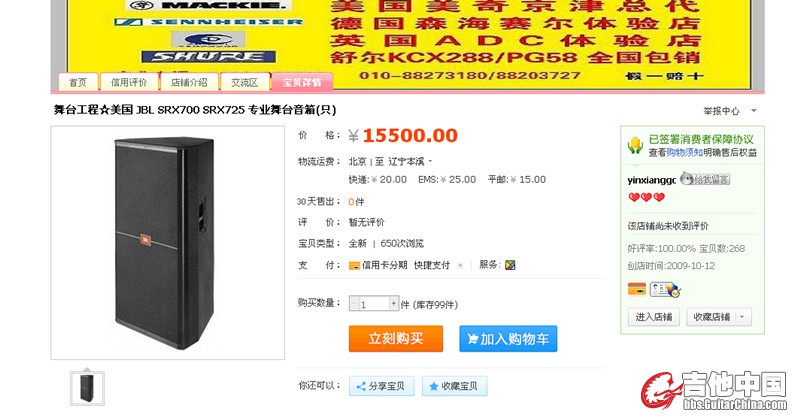
Task: Click the verified ID card icon in seller panel
Action: coord(665,290)
